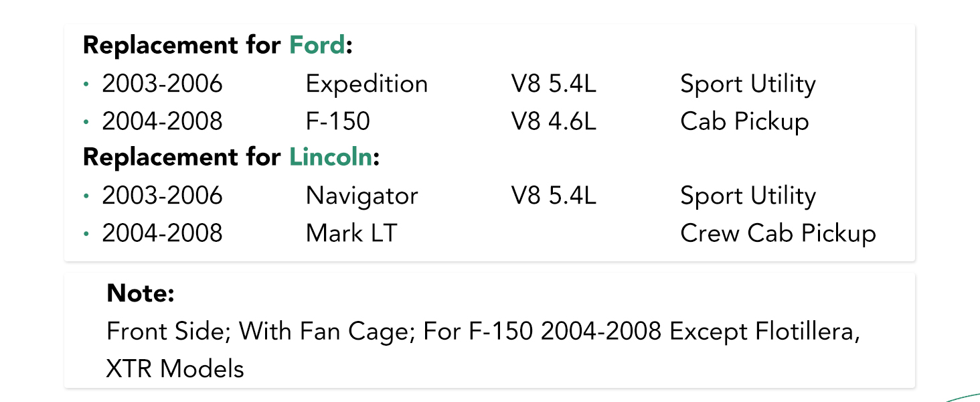Viewport: 980px width, 402px height.
Task: Click the Navigator model name
Action: pos(362,196)
